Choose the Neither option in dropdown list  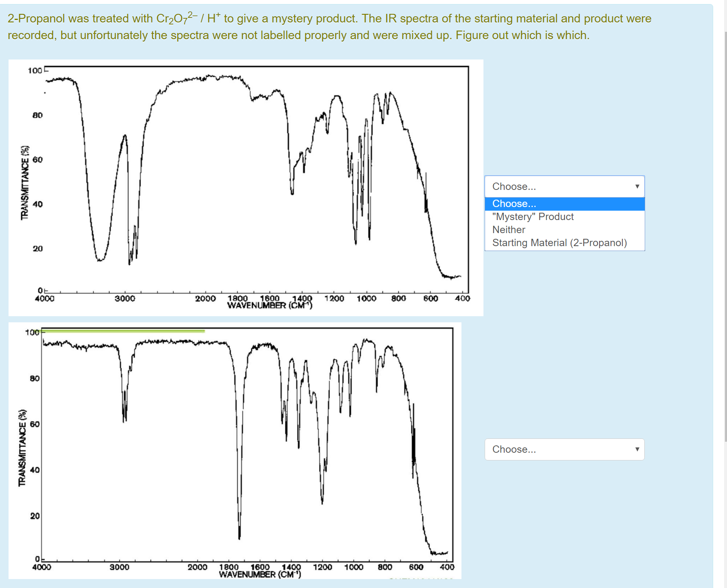tap(509, 230)
